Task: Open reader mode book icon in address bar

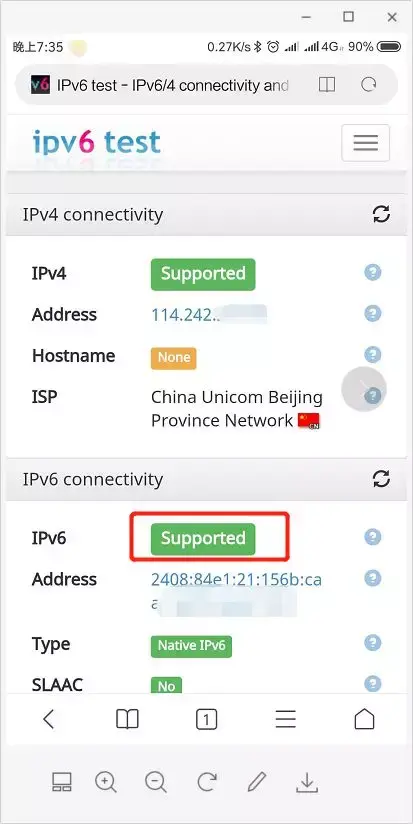Action: point(327,84)
